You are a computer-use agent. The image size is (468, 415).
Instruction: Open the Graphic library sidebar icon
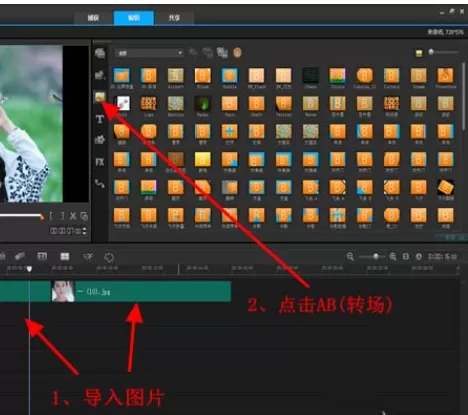click(100, 140)
